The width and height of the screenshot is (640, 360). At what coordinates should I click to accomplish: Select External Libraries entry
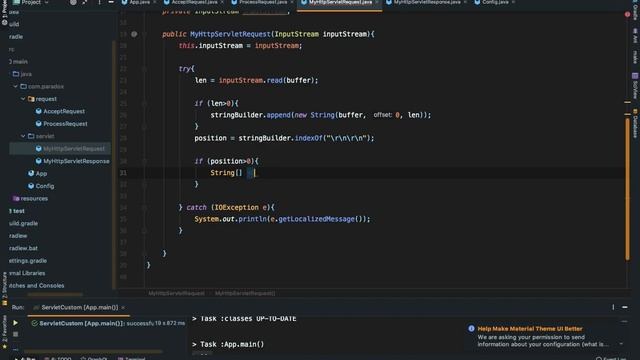tap(27, 273)
